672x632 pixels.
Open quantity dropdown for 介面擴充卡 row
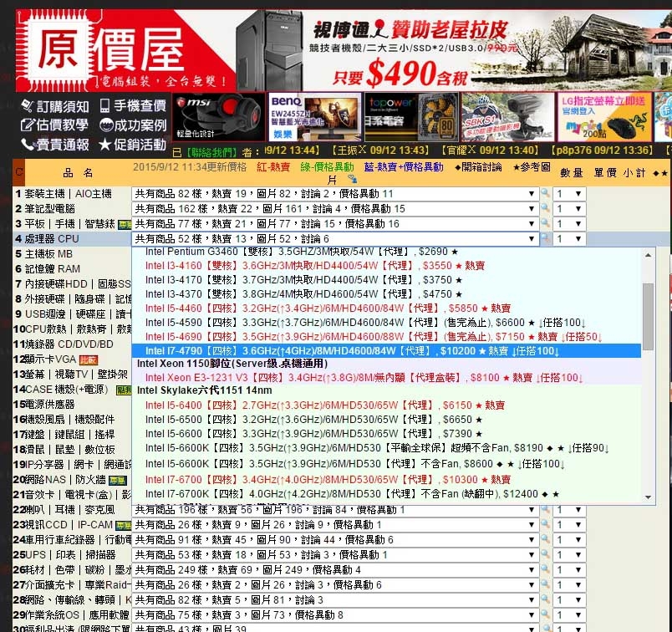pyautogui.click(x=569, y=585)
